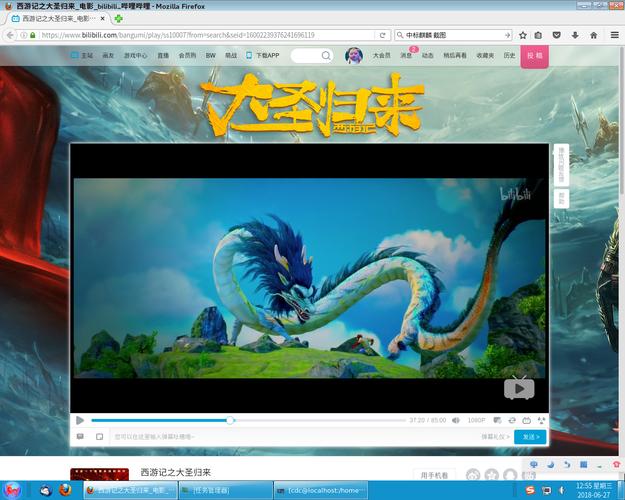Mute the video player volume icon
The image size is (625, 500).
coord(456,420)
